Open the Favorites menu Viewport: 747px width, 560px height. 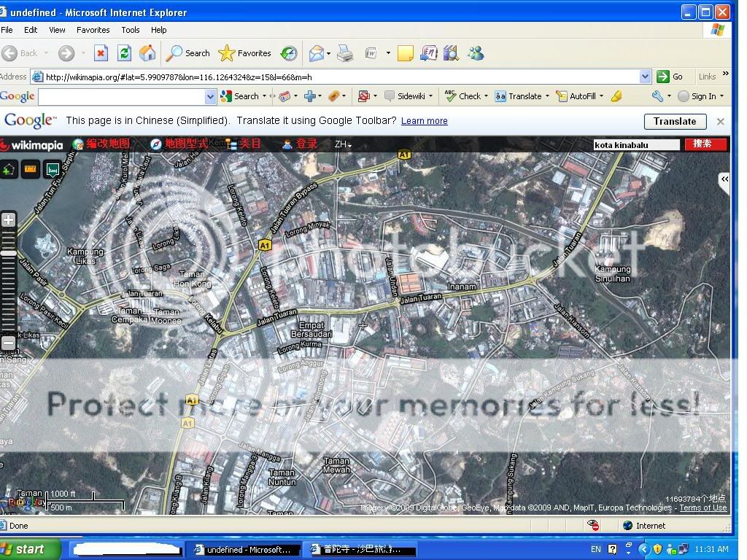pos(93,30)
